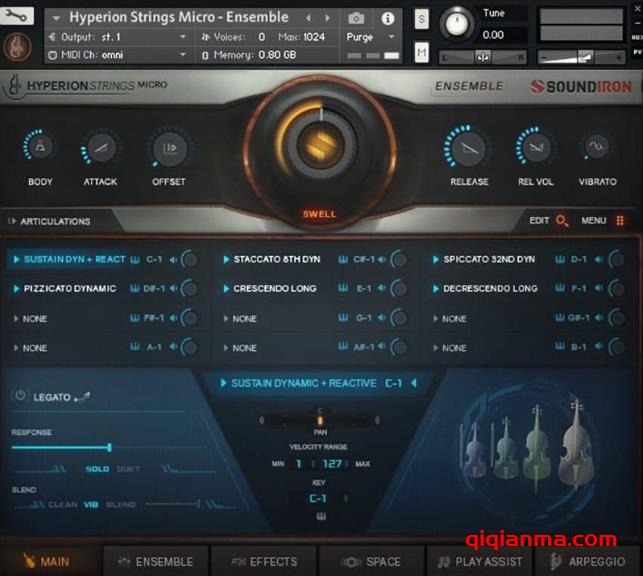Switch to the Play Assist tab
This screenshot has width=643, height=576.
pos(480,561)
